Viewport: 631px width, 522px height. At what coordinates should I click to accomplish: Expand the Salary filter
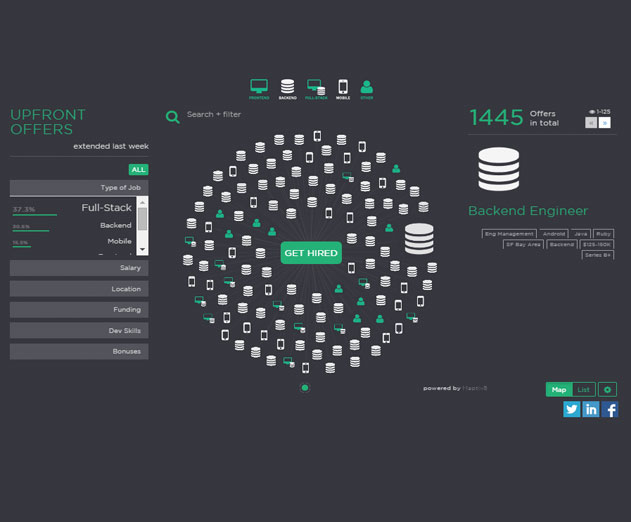pos(79,268)
